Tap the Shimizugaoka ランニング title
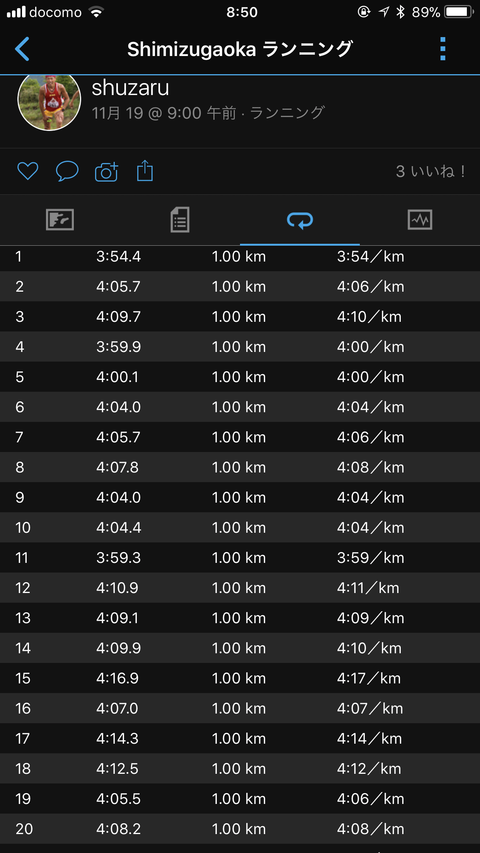 pyautogui.click(x=240, y=50)
